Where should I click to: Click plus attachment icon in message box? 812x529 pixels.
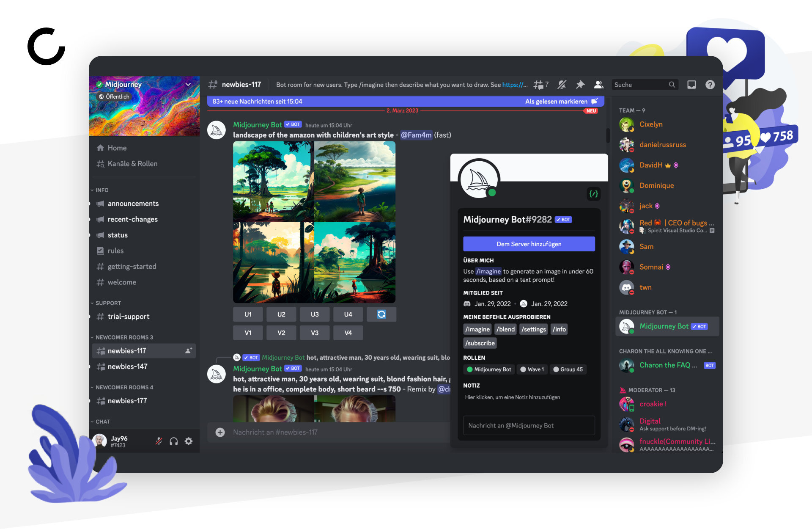220,432
